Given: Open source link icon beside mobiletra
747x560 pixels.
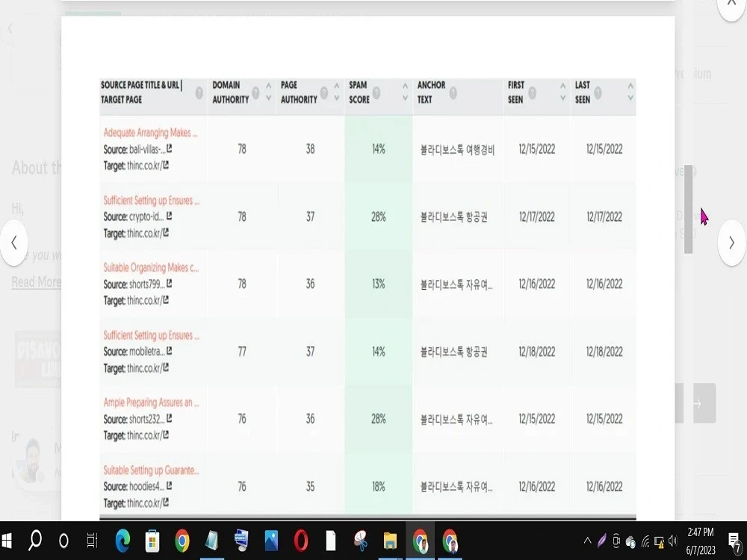Looking at the screenshot, I should (x=169, y=351).
